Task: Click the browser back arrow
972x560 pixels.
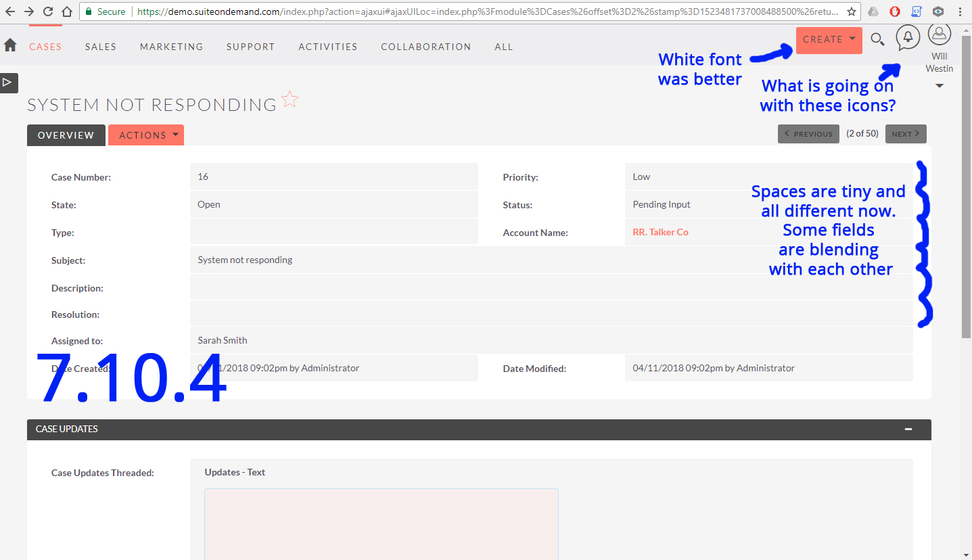Action: [x=9, y=11]
